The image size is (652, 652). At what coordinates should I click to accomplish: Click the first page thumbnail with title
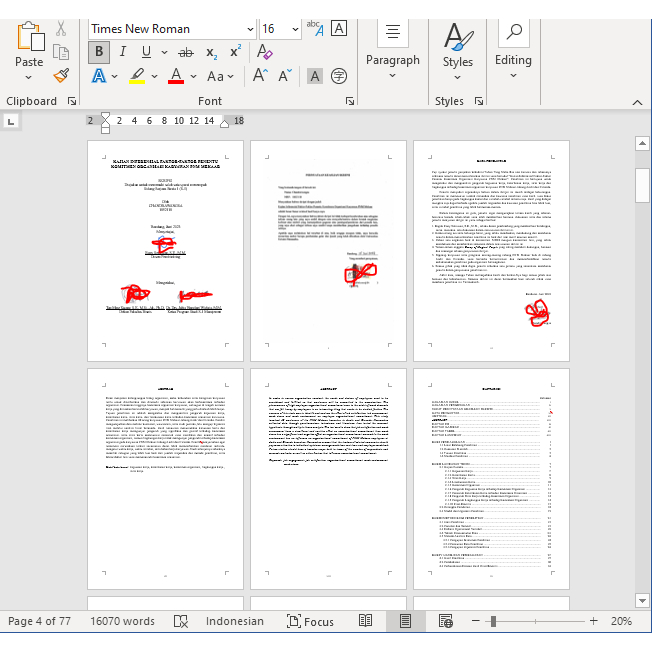point(165,251)
